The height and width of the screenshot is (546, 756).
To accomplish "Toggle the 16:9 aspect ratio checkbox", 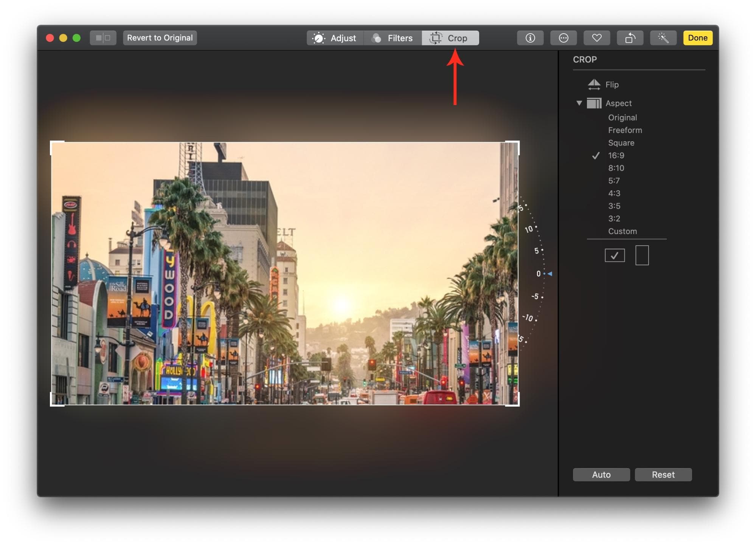I will click(613, 155).
